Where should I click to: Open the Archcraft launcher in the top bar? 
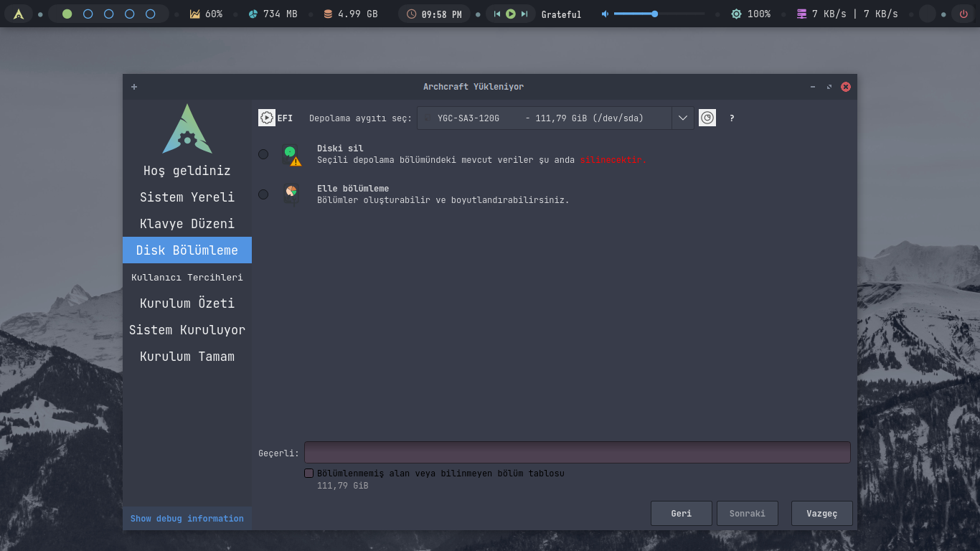click(x=19, y=14)
